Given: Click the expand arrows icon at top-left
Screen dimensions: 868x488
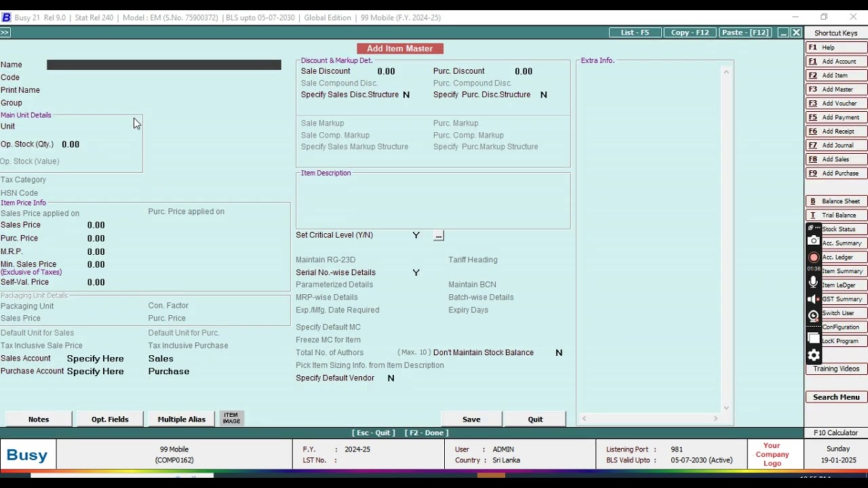Looking at the screenshot, I should click(x=5, y=33).
